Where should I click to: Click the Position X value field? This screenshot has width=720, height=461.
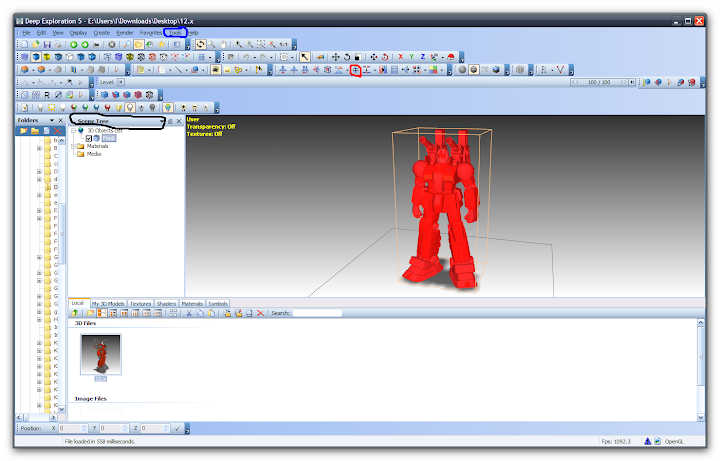(x=69, y=428)
